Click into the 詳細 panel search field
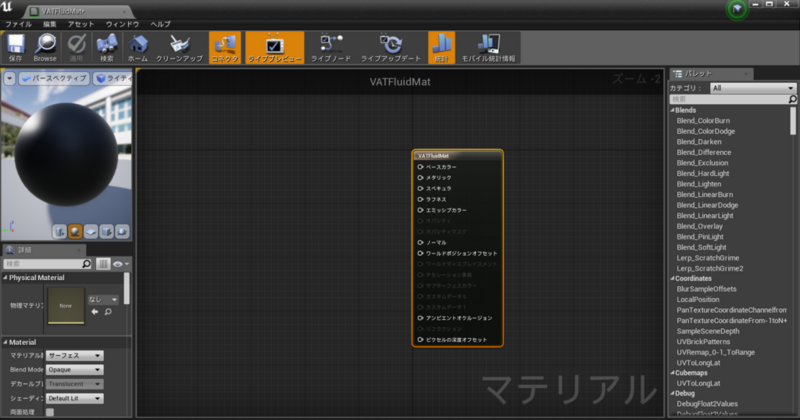 43,264
